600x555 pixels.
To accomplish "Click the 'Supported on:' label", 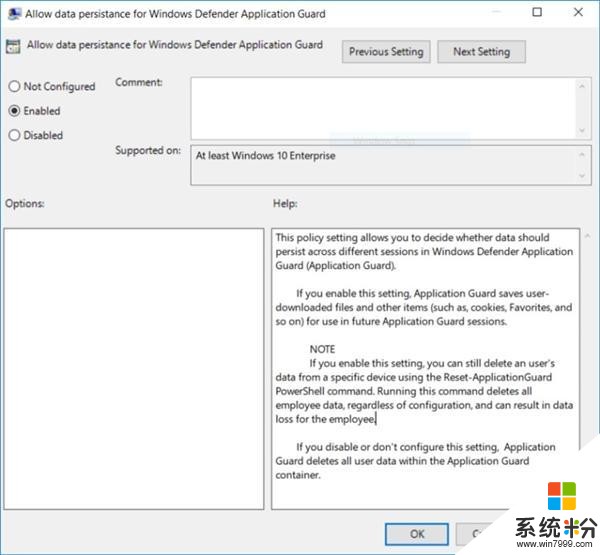I will coord(148,150).
